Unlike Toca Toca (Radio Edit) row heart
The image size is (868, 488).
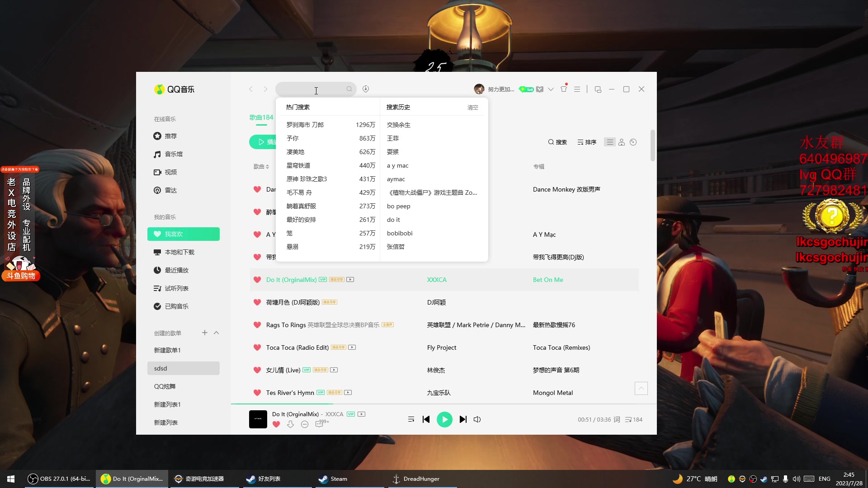tap(257, 347)
